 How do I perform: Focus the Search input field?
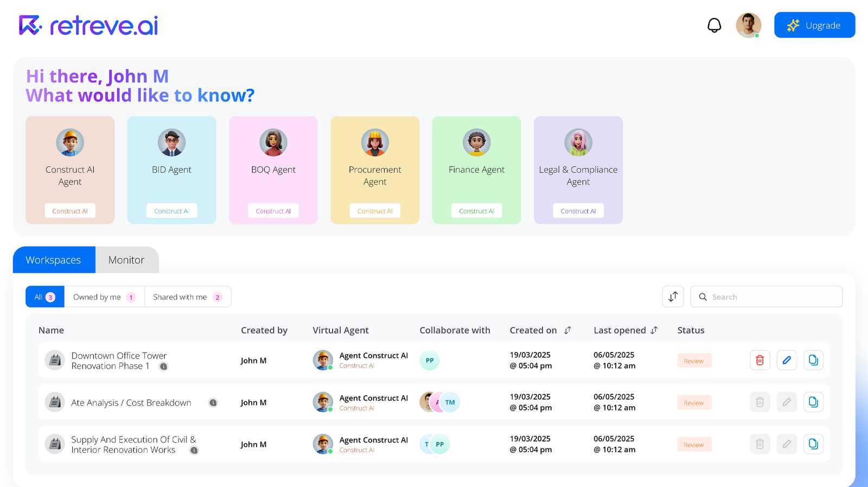[766, 297]
